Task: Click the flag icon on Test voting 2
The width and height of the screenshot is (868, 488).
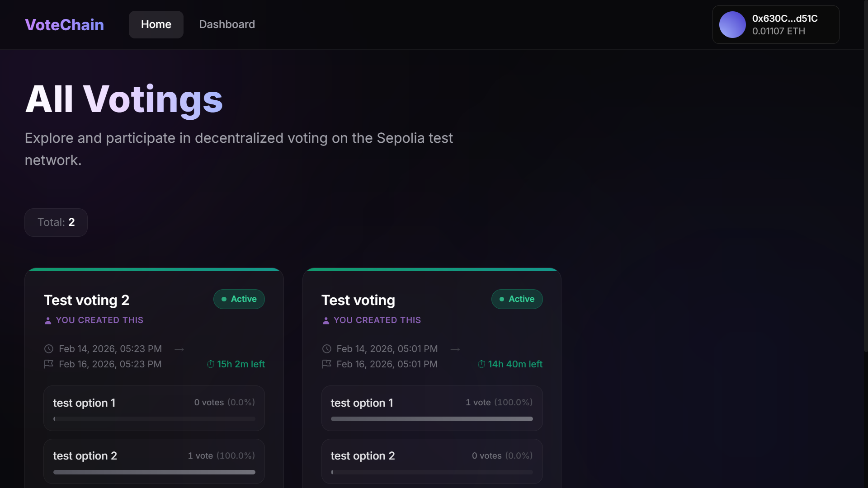Action: coord(48,364)
